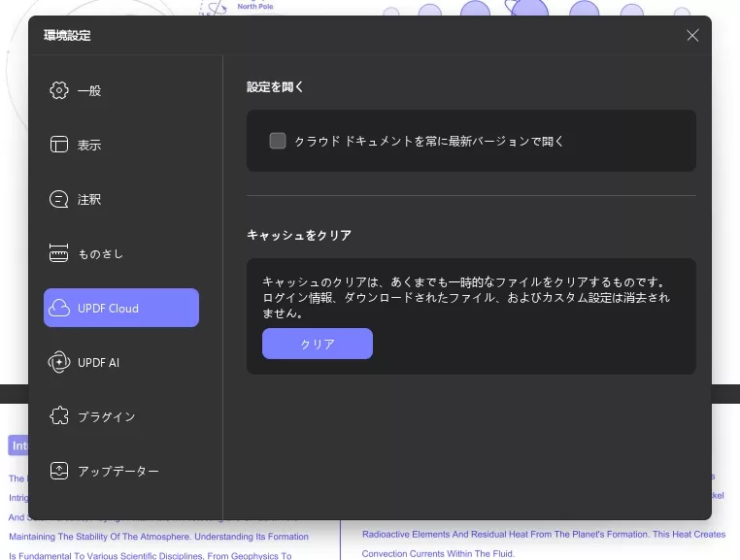Click the cache clearing description text

coord(466,298)
